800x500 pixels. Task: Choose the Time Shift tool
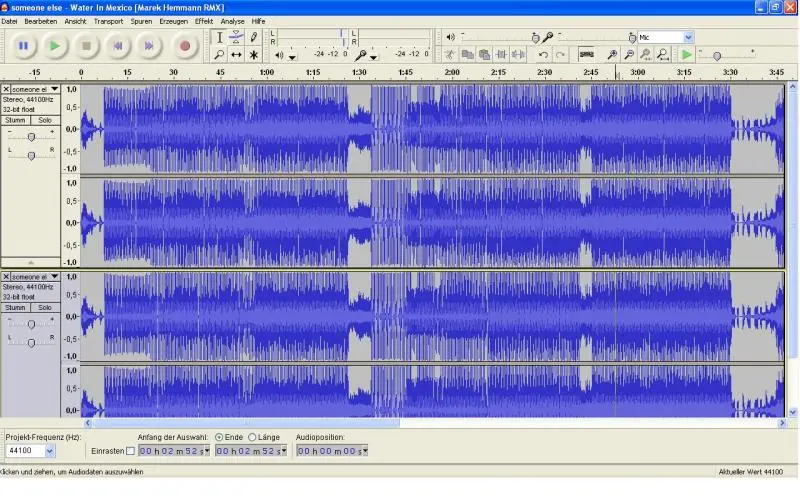point(236,55)
